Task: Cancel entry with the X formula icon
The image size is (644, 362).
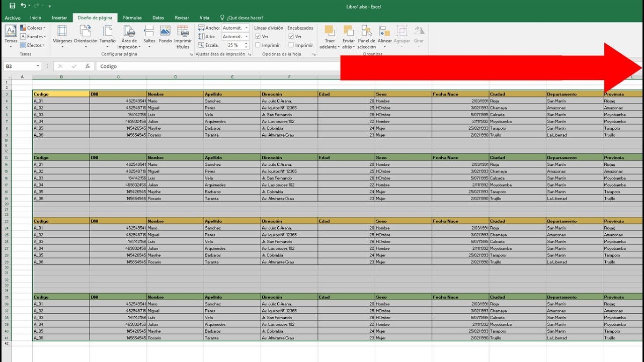Action: pos(60,66)
